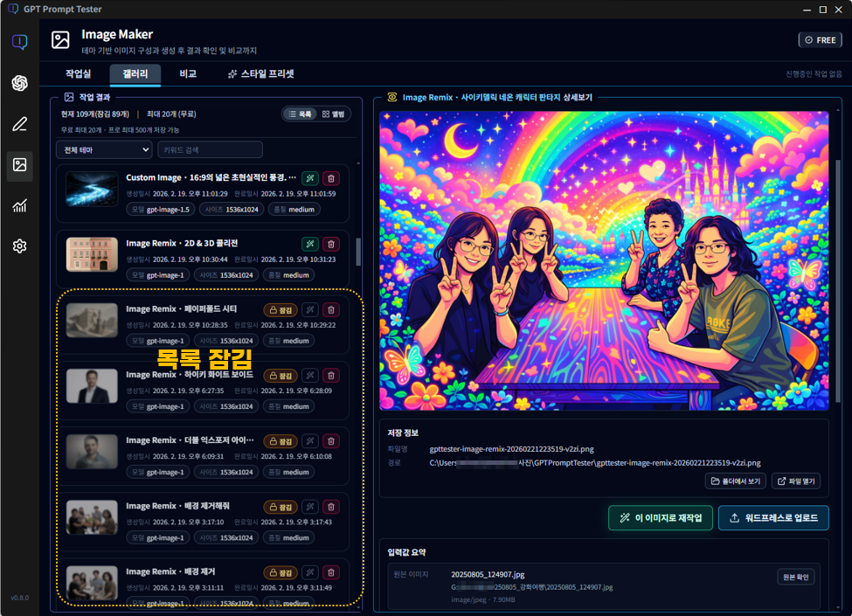Image resolution: width=852 pixels, height=616 pixels.
Task: Switch to the 작업실 tab
Action: click(x=80, y=74)
